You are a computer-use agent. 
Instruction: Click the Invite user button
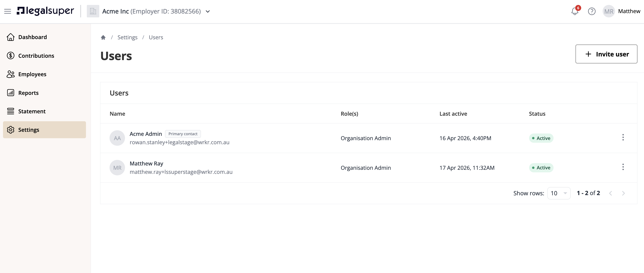[606, 54]
